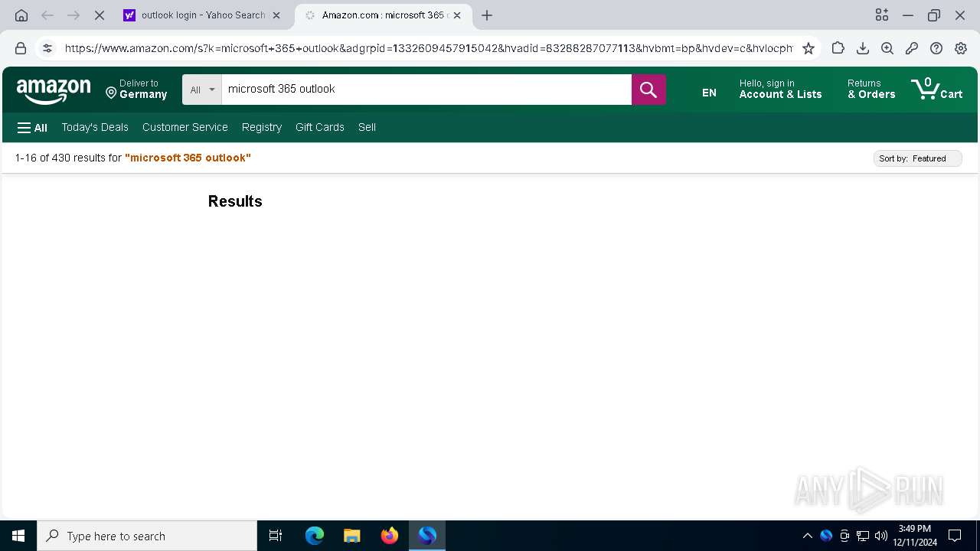Open Task View on taskbar

(x=276, y=536)
